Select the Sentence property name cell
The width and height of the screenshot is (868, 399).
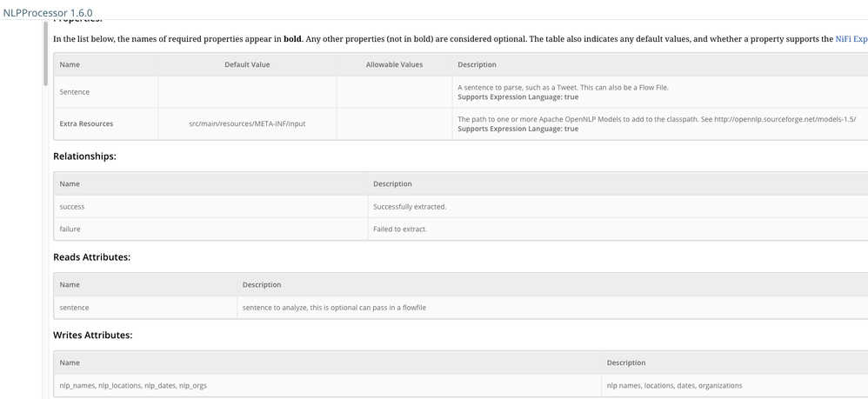click(75, 91)
